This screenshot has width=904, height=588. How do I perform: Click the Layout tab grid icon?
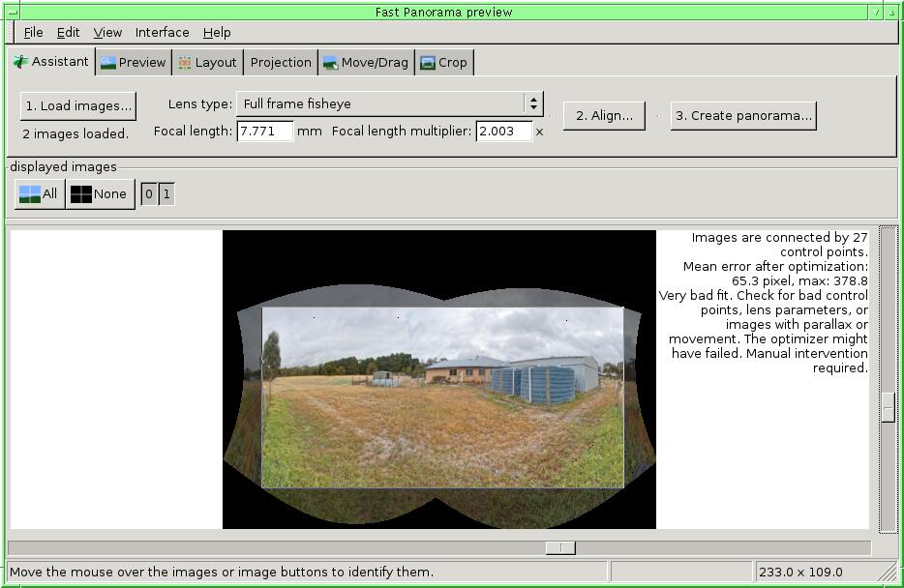pyautogui.click(x=185, y=63)
